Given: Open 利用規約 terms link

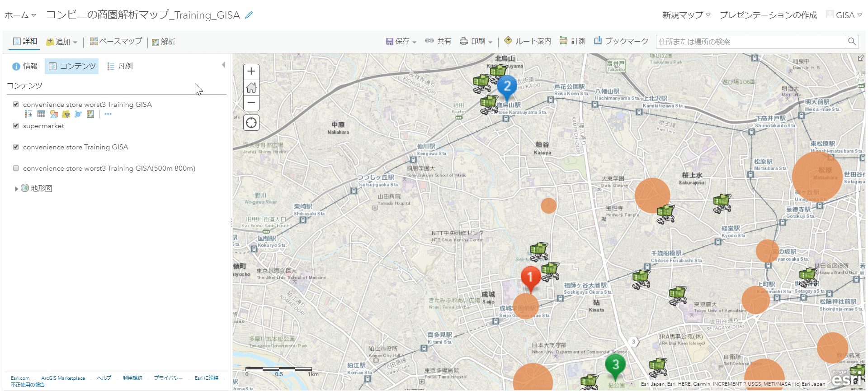Looking at the screenshot, I should coord(132,378).
